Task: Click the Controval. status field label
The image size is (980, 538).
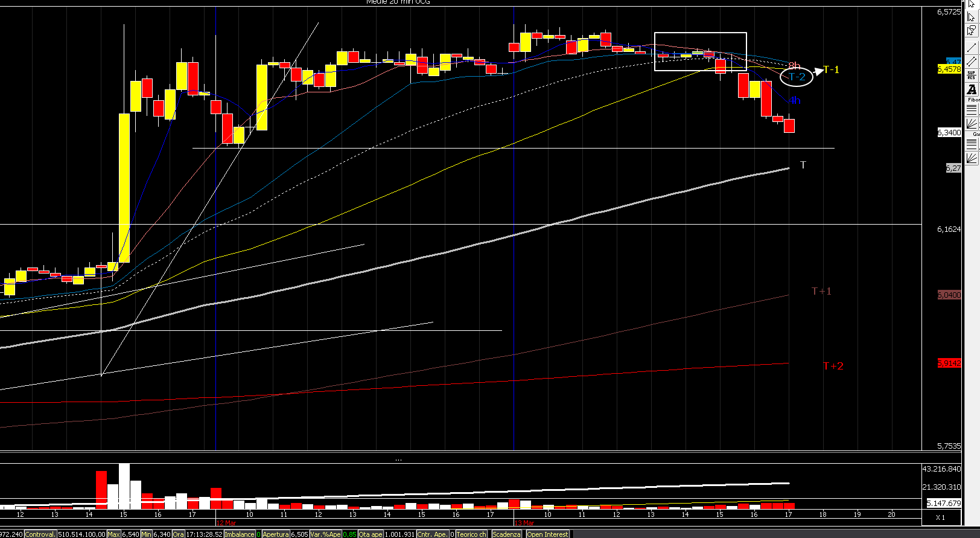Action: click(x=40, y=534)
